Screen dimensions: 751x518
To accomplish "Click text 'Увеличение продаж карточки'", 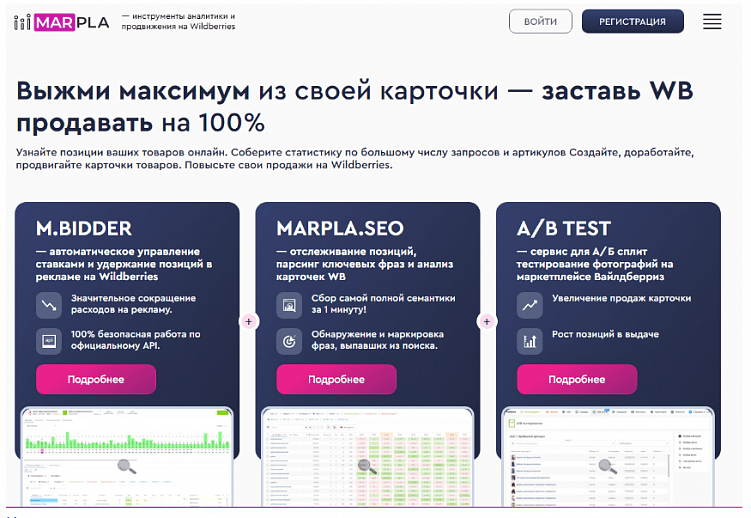I will click(621, 298).
